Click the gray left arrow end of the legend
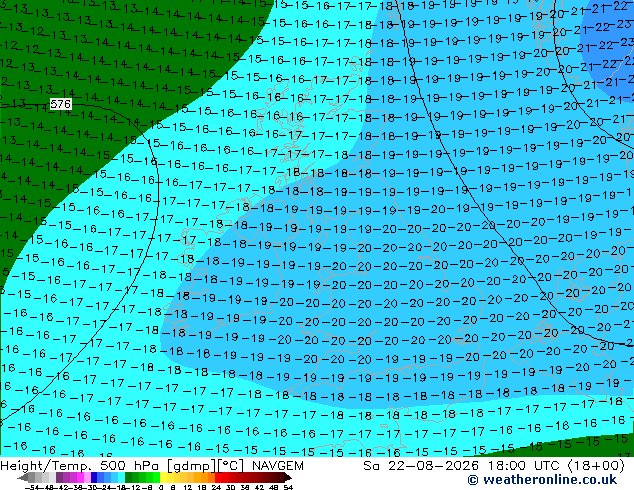 click(23, 478)
